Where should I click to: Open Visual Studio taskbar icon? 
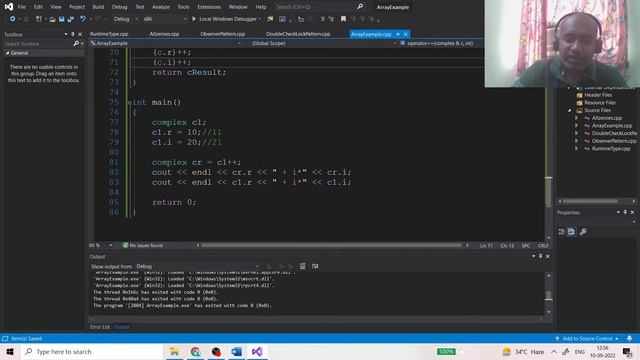pos(257,351)
